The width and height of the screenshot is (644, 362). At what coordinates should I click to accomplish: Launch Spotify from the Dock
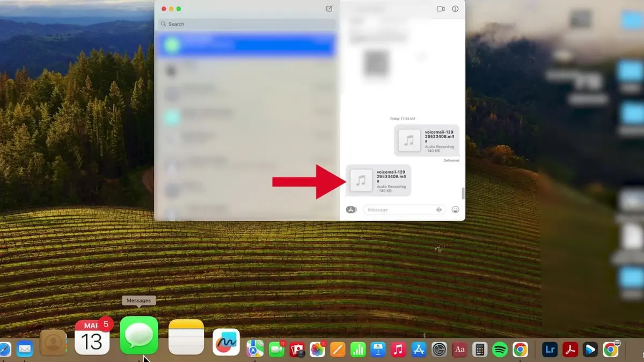coord(500,350)
